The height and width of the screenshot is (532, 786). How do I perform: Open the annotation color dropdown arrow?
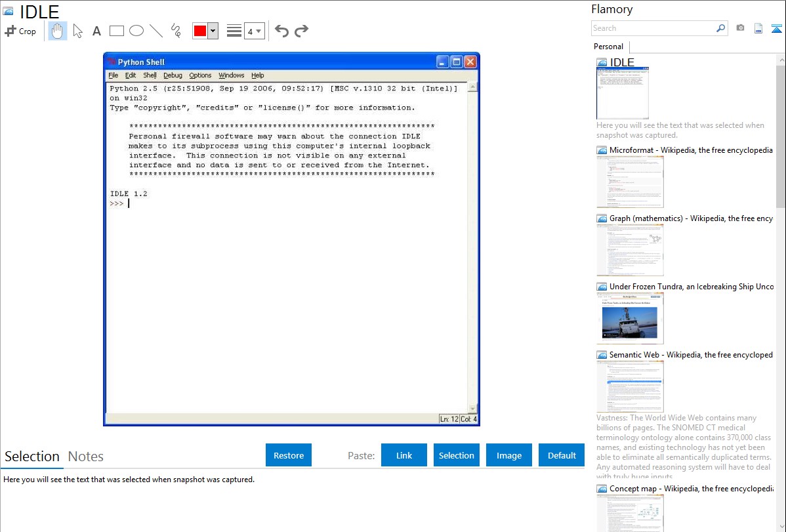click(213, 31)
